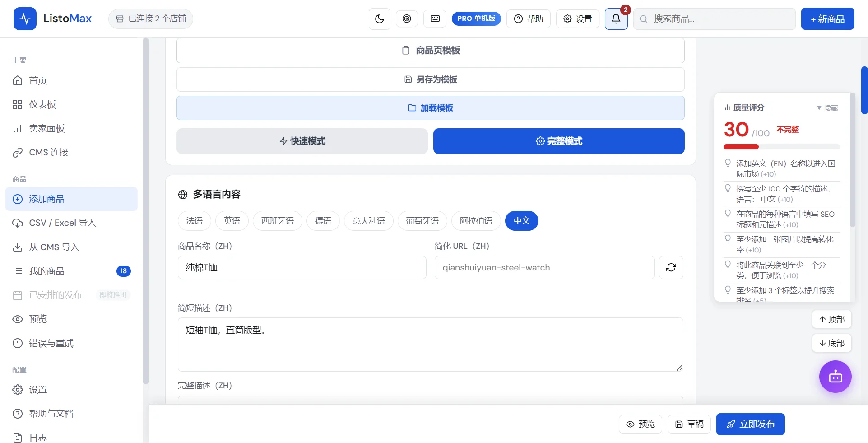
Task: Select the 西班牙语 language tab
Action: [x=278, y=221]
